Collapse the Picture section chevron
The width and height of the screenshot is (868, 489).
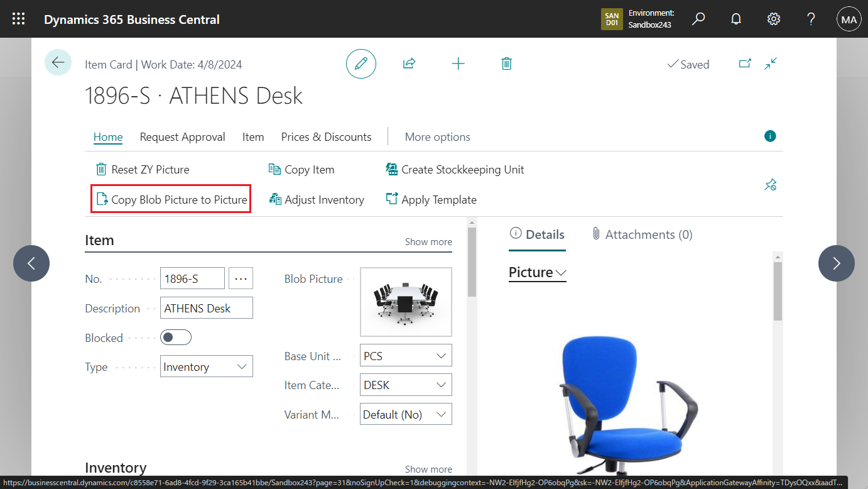[x=559, y=273]
